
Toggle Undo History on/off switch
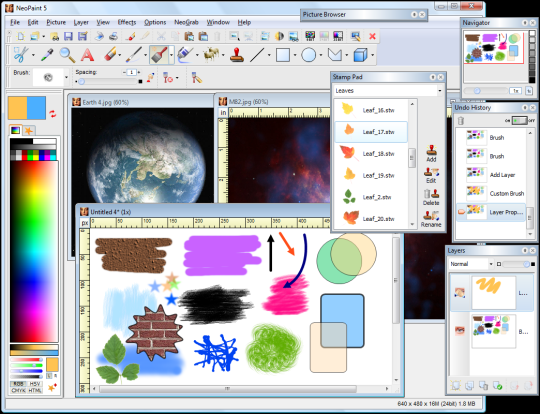(520, 120)
